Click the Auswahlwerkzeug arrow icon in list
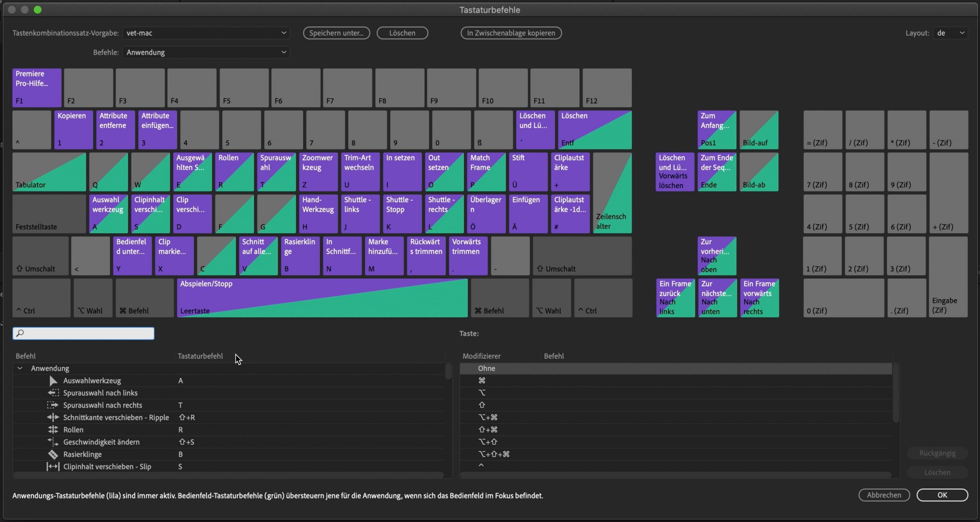 pyautogui.click(x=53, y=381)
